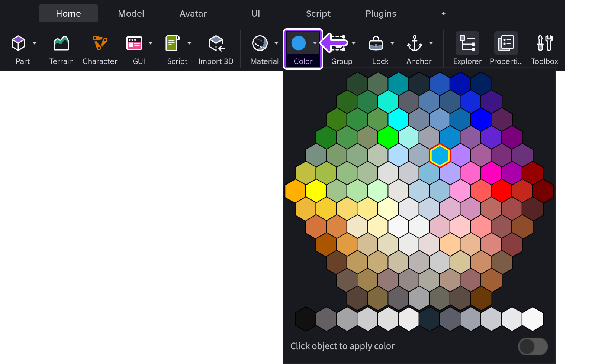Toggle 'Click object to apply color' switch
Viewport: 595px width, 364px height.
[x=533, y=347]
